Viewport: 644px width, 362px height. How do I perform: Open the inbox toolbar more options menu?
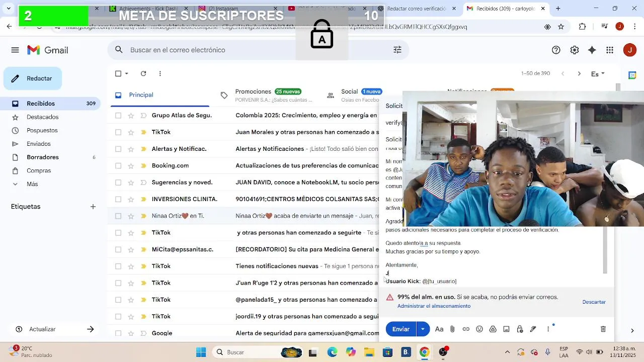click(160, 73)
